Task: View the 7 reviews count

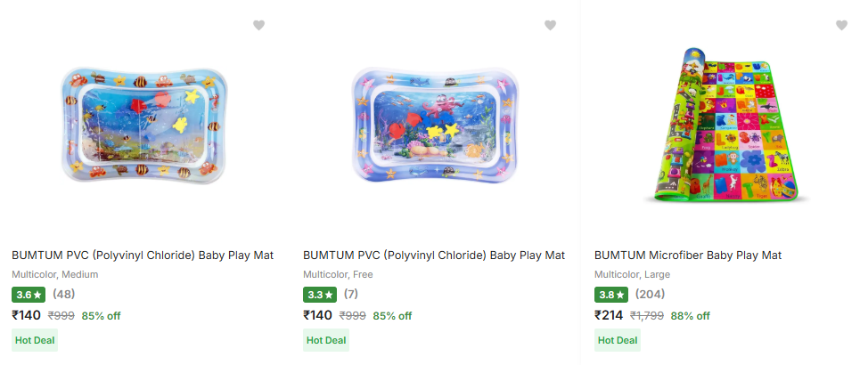Action: click(x=351, y=295)
